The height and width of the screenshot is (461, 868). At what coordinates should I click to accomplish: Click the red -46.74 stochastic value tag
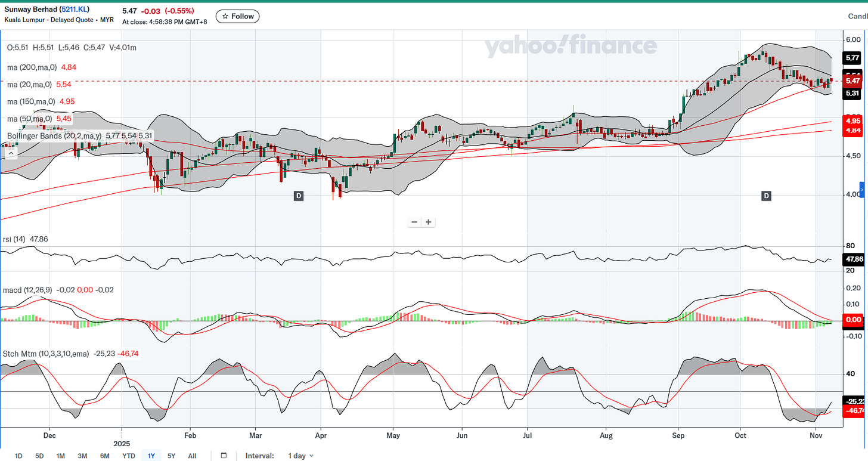[854, 411]
